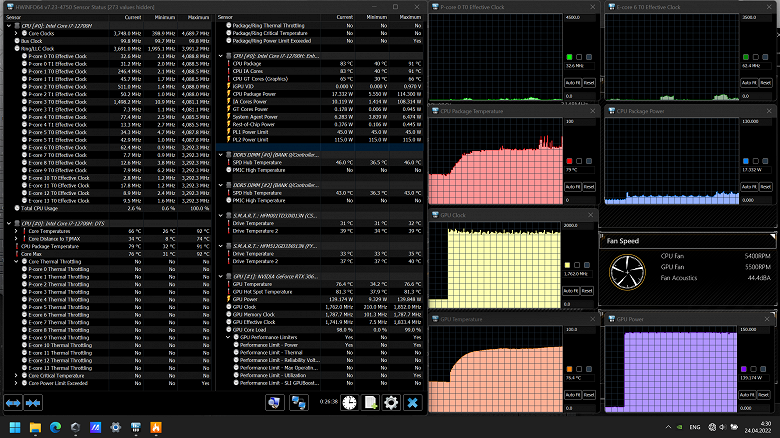The image size is (780, 438).
Task: Expand Core Distance to TJMAX row
Action: coord(16,239)
